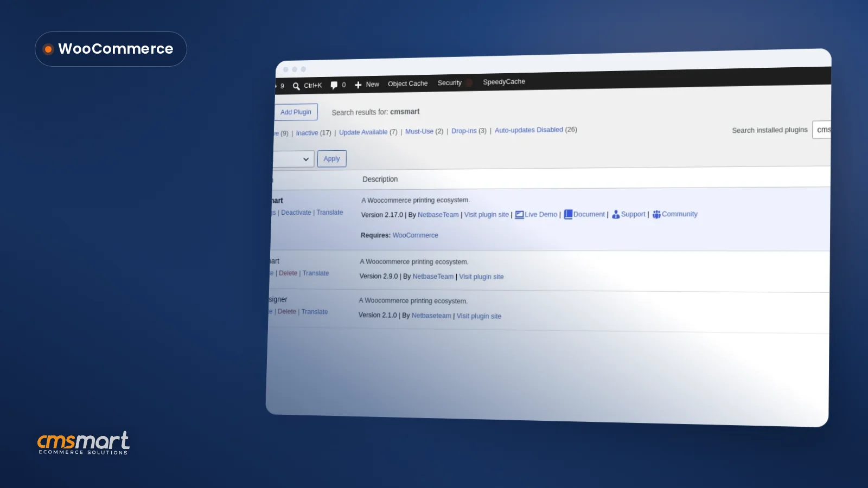Visit plugin site for version 2.17.0

click(x=487, y=215)
